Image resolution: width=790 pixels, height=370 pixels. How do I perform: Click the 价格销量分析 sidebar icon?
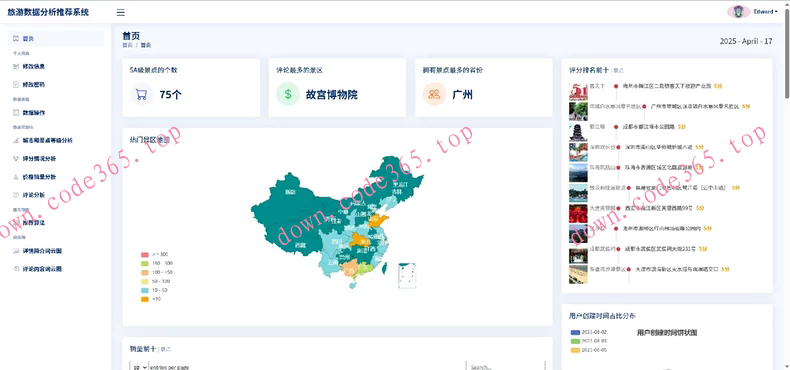(x=16, y=177)
